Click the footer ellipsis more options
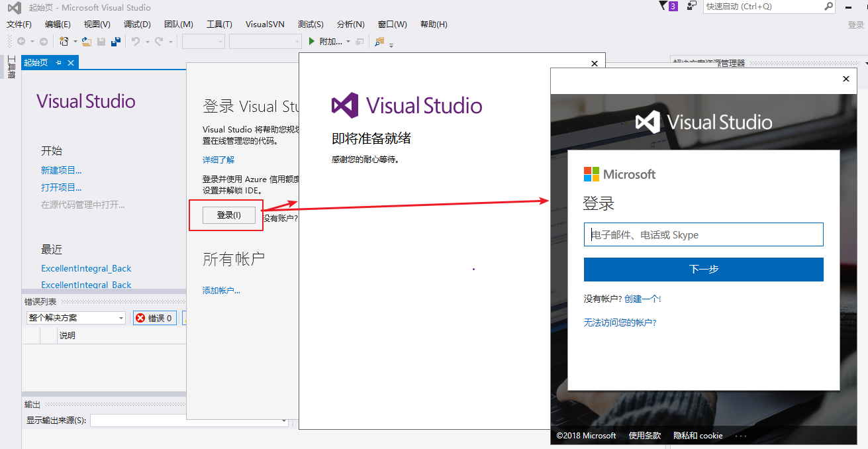868x449 pixels. click(x=741, y=436)
